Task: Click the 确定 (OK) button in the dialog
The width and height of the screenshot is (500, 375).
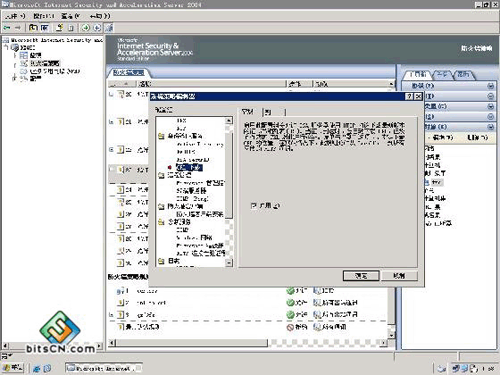Action: click(361, 276)
